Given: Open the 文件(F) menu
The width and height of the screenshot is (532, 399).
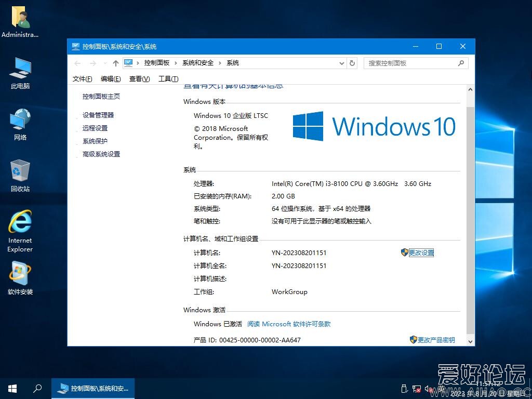Looking at the screenshot, I should pyautogui.click(x=82, y=79).
